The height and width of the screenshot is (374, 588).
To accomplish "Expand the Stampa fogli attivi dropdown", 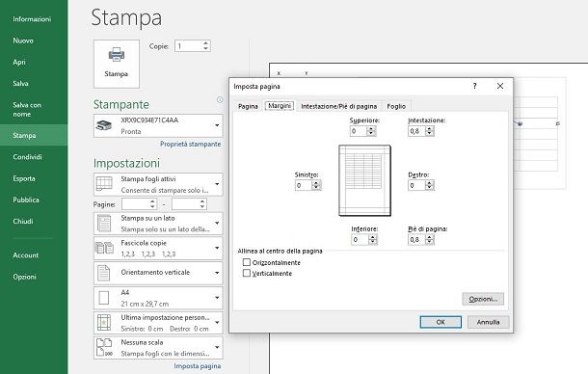I will tap(217, 184).
